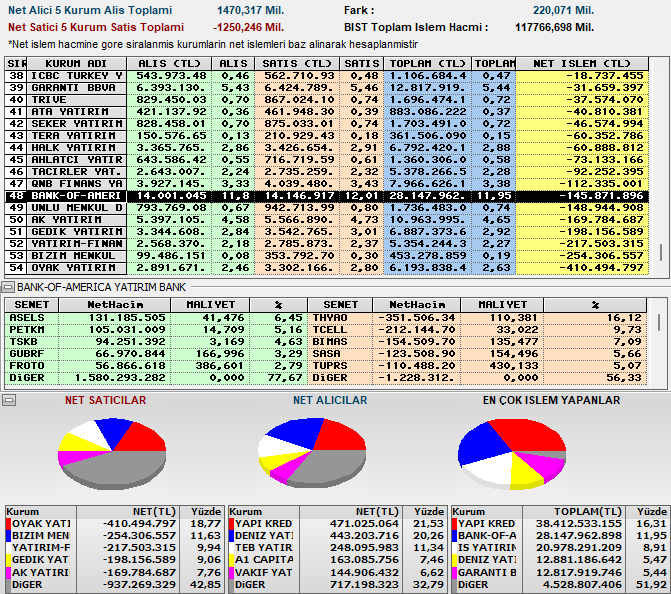Click red swatch next to OYAK YATI
The image size is (671, 594).
pyautogui.click(x=9, y=524)
